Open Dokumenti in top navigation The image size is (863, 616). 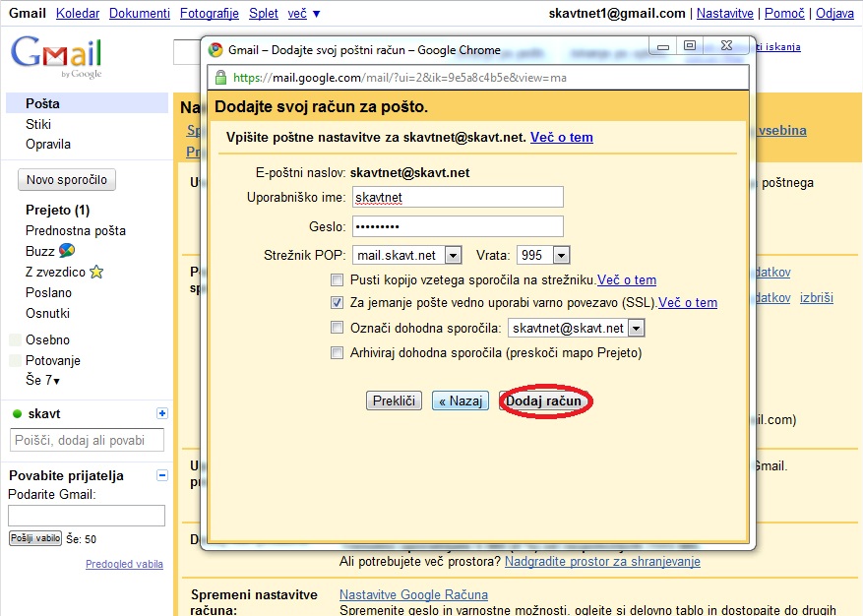pyautogui.click(x=140, y=13)
